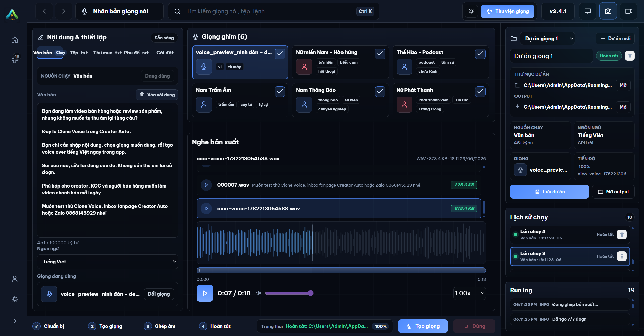
Task: Click on the playback seek bar
Action: (x=341, y=270)
